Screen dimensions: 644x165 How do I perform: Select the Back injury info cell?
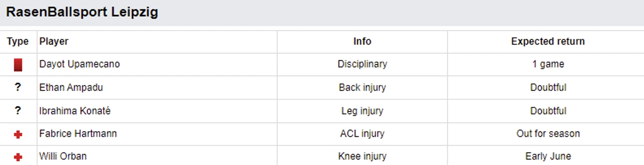(362, 88)
